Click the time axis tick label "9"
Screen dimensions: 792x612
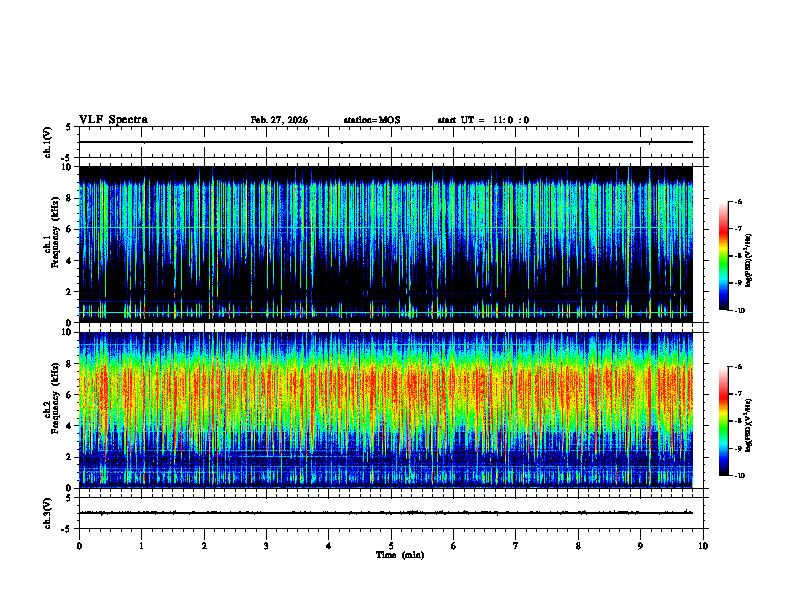coord(640,546)
